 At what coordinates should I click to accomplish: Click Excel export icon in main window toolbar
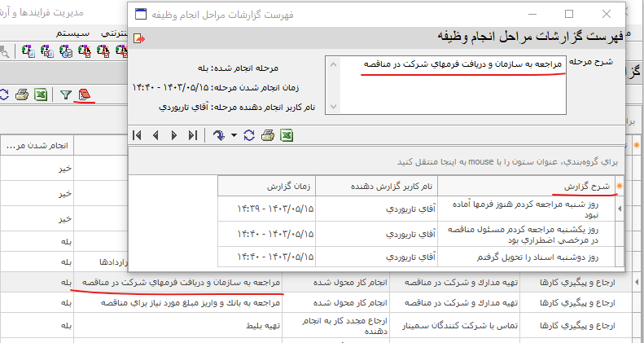40,95
